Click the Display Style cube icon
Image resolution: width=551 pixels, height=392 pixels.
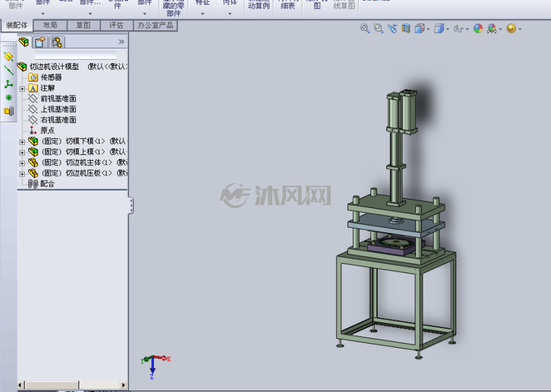[x=439, y=28]
